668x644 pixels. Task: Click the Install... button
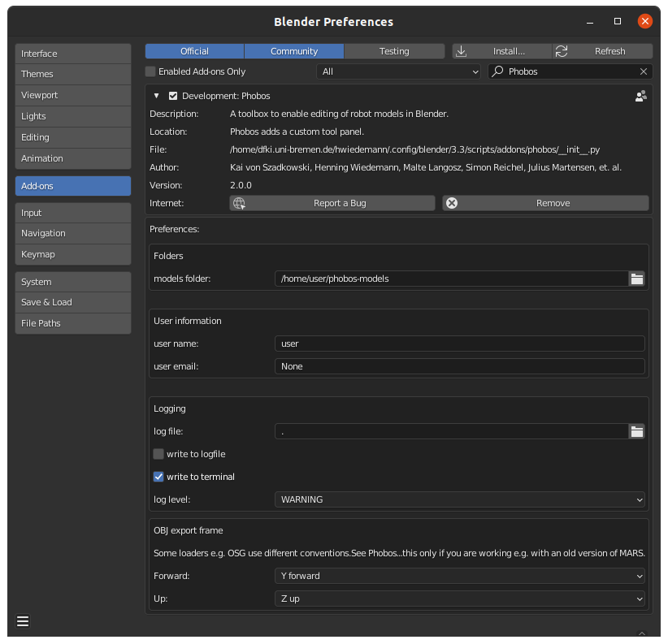502,51
